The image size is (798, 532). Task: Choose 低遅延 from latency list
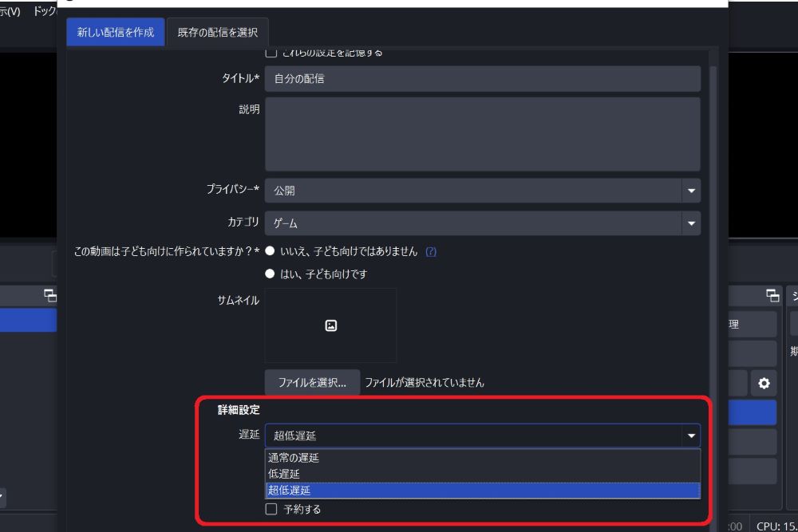(x=483, y=474)
